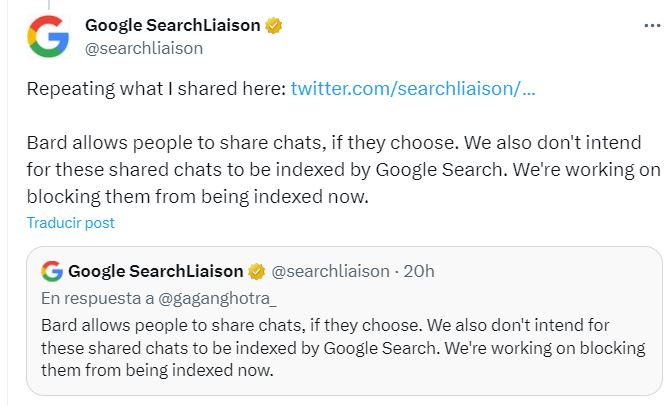Click the small Google logo in quoted post
This screenshot has height=406, width=672.
(52, 271)
